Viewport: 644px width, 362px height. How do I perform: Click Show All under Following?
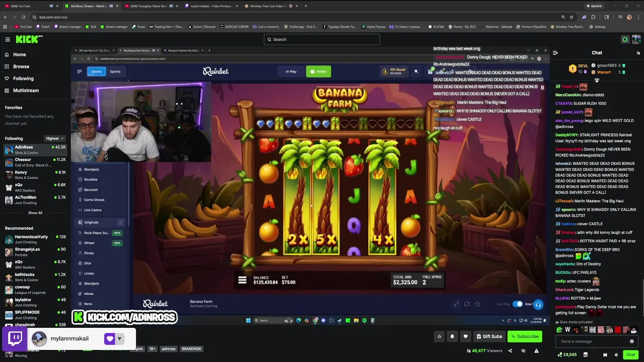(x=35, y=213)
